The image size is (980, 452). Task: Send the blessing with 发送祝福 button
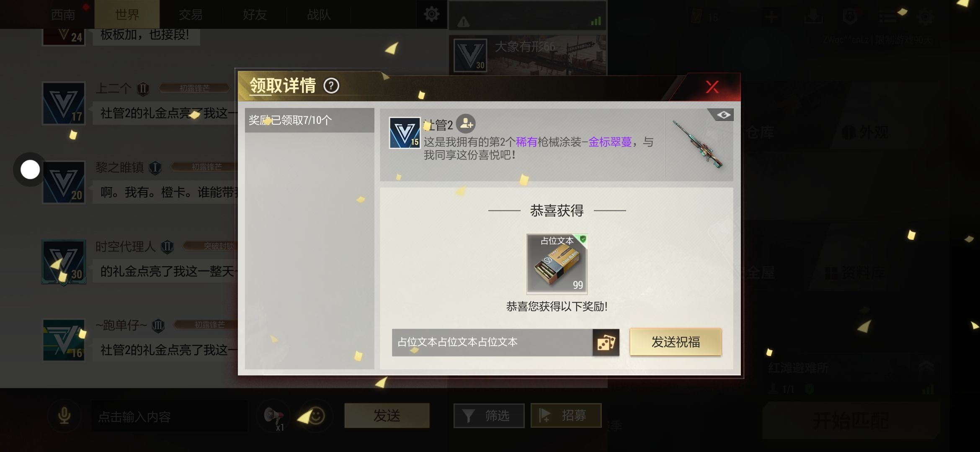point(676,342)
